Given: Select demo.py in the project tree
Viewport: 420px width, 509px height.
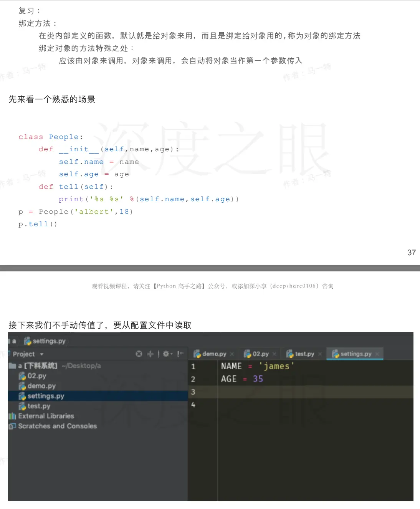Looking at the screenshot, I should 41,386.
